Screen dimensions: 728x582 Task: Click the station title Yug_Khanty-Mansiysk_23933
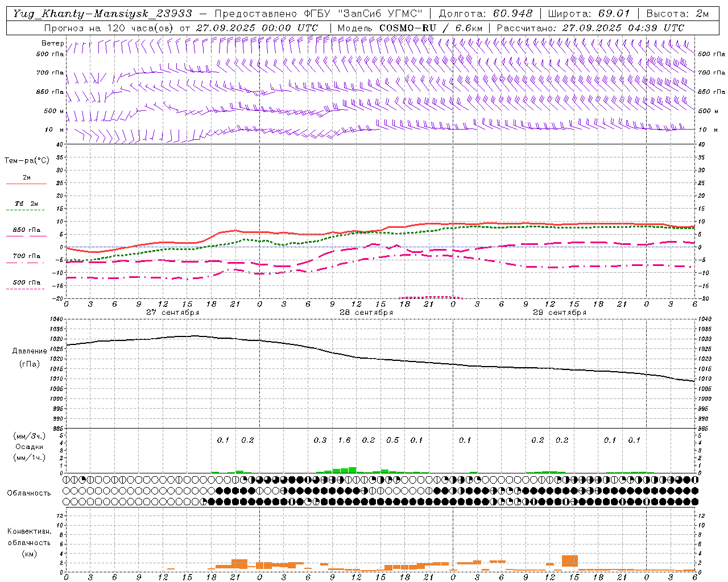102,14
